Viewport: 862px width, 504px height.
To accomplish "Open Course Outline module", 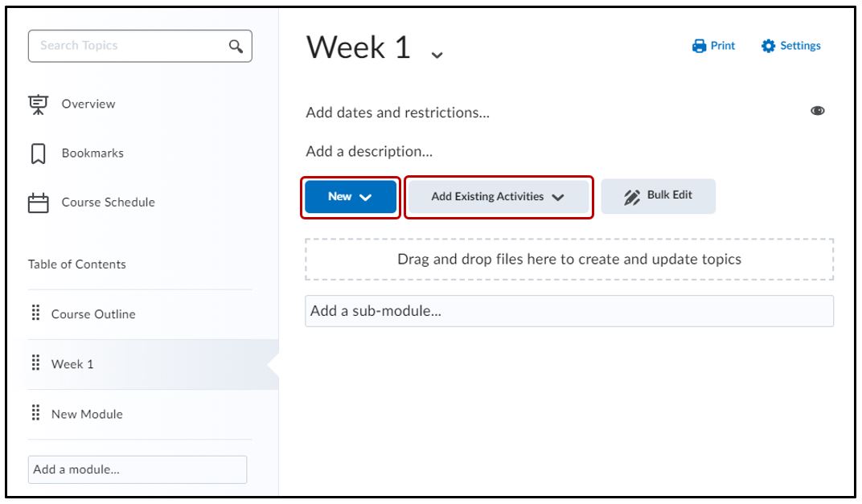I will click(x=93, y=314).
